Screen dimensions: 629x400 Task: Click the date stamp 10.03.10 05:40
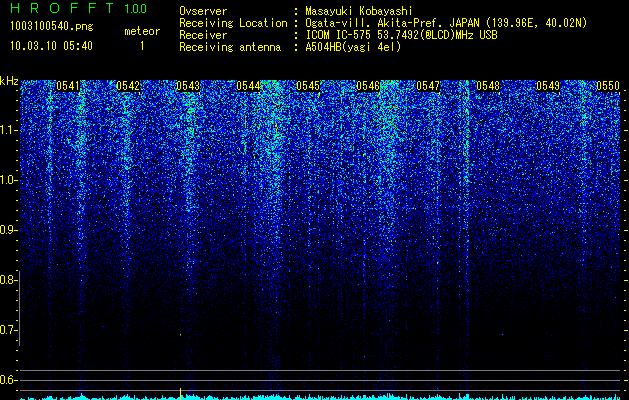[x=51, y=46]
